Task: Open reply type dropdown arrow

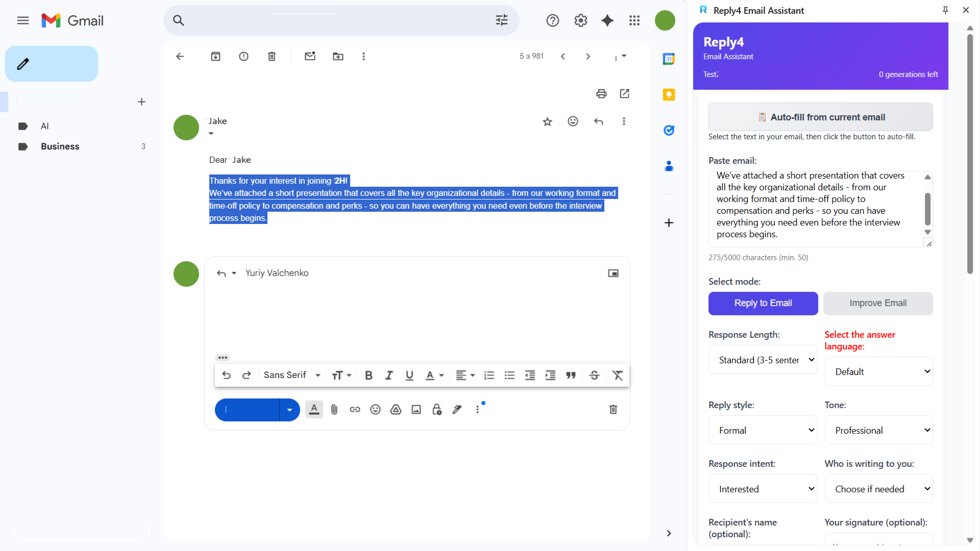Action: (234, 273)
